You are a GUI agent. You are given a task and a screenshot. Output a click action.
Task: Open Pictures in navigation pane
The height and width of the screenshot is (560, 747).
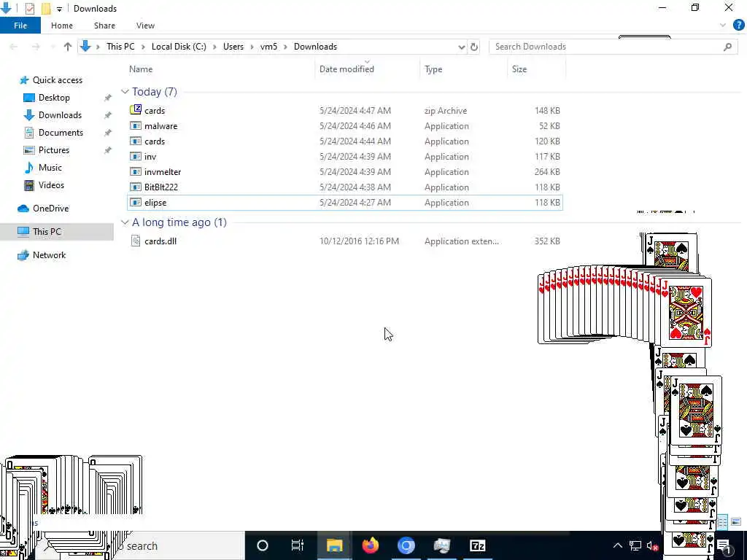(x=54, y=150)
